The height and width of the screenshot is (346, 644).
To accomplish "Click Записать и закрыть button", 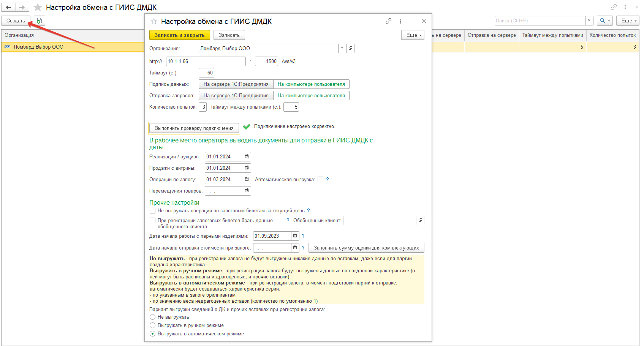I will pos(180,35).
